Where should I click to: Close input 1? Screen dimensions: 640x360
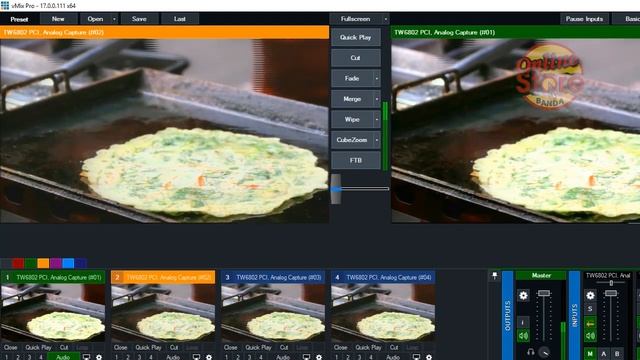[x=11, y=347]
